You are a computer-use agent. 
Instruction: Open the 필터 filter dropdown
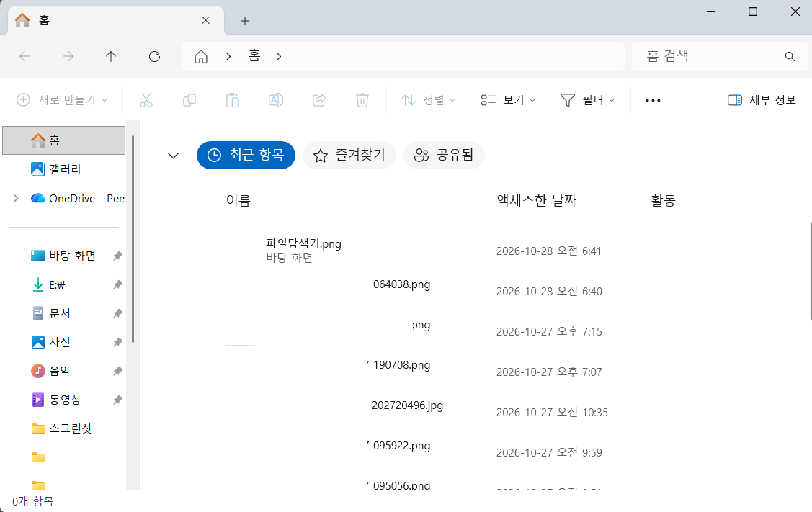tap(588, 100)
